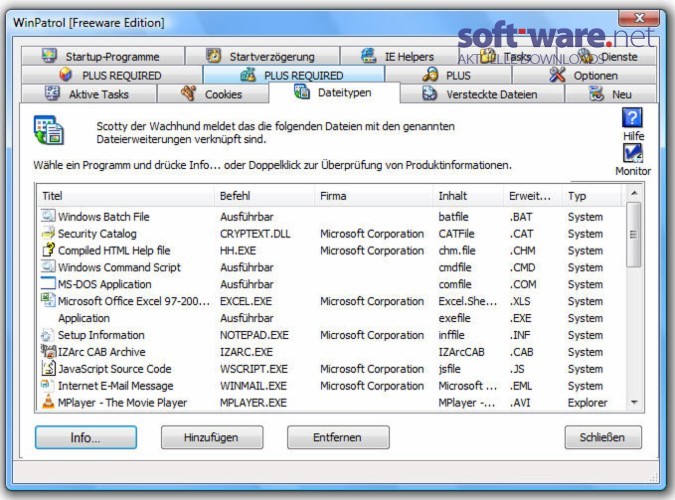Click the IZArc CAB Archive icon
Viewport: 675px width, 500px height.
[48, 351]
